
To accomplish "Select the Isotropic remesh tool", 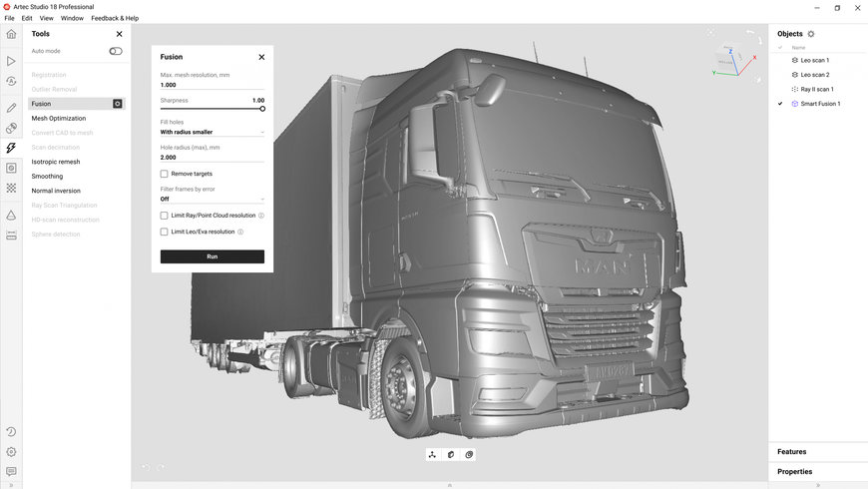I will (55, 162).
